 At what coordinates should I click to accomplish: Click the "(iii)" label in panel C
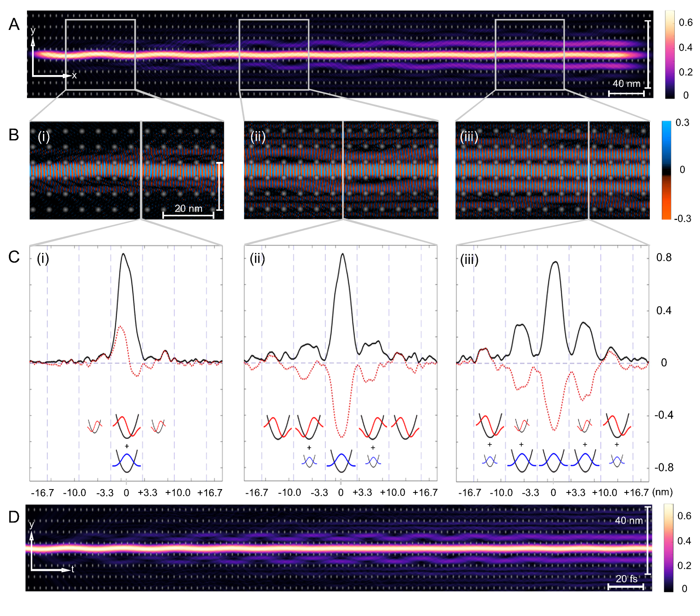[469, 260]
